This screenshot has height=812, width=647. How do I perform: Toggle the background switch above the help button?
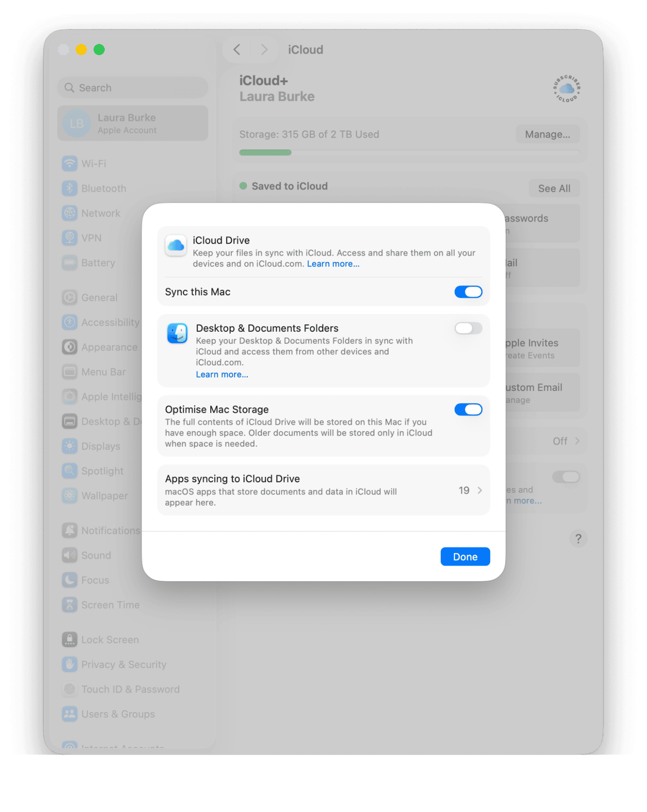[566, 477]
